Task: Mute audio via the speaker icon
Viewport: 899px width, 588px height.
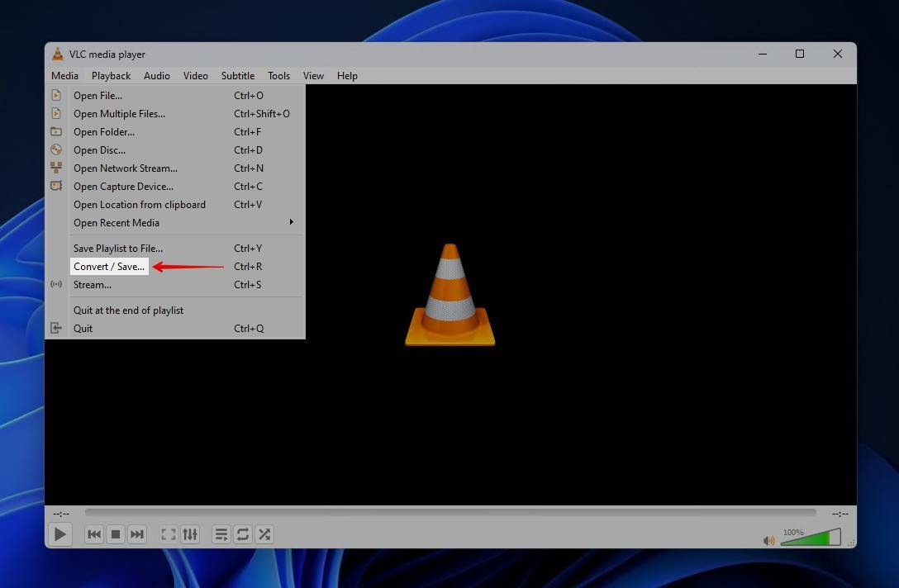Action: click(768, 540)
